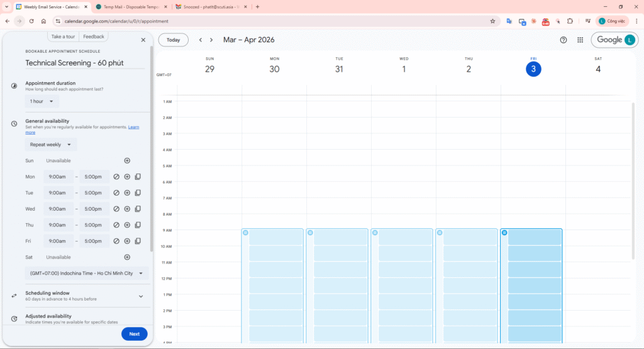The width and height of the screenshot is (644, 349).
Task: Go to the previous week
Action: pos(201,40)
